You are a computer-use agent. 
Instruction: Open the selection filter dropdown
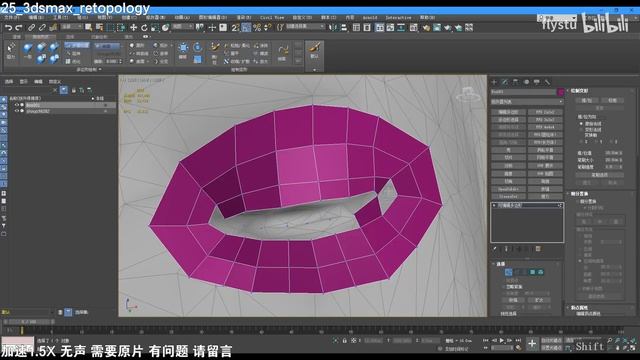(72, 27)
